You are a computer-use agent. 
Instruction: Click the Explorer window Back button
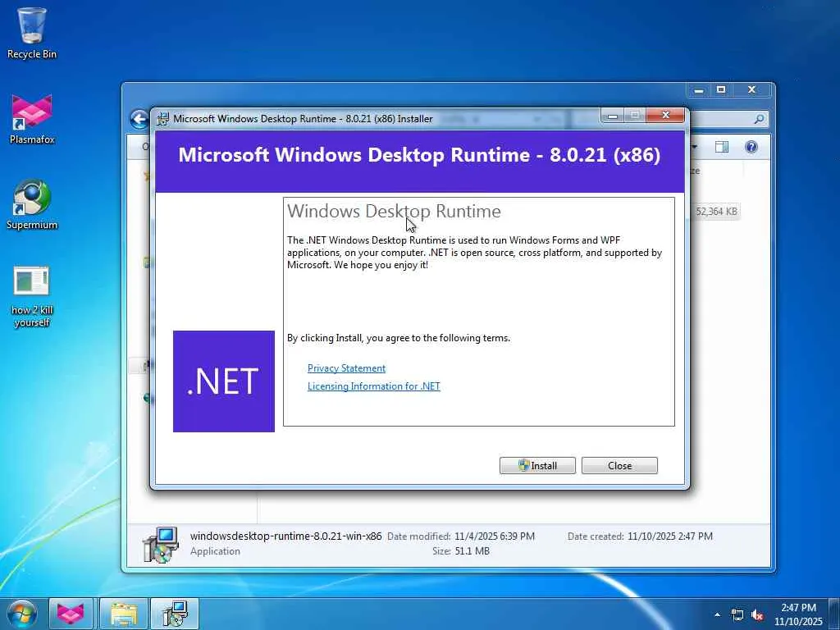pyautogui.click(x=139, y=119)
